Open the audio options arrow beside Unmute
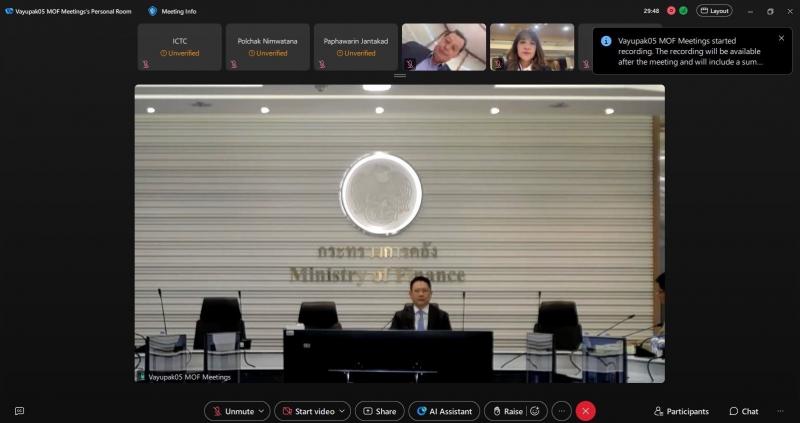The height and width of the screenshot is (423, 800). coord(262,411)
